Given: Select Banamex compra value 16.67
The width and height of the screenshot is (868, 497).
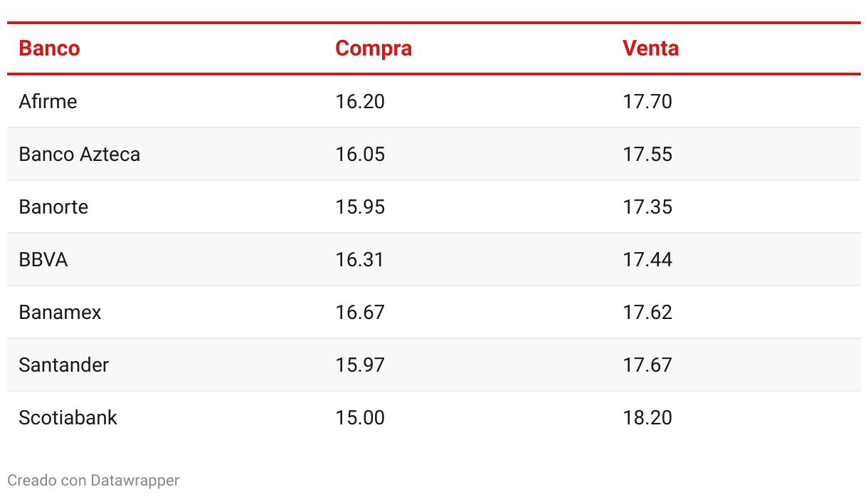Looking at the screenshot, I should [x=360, y=312].
